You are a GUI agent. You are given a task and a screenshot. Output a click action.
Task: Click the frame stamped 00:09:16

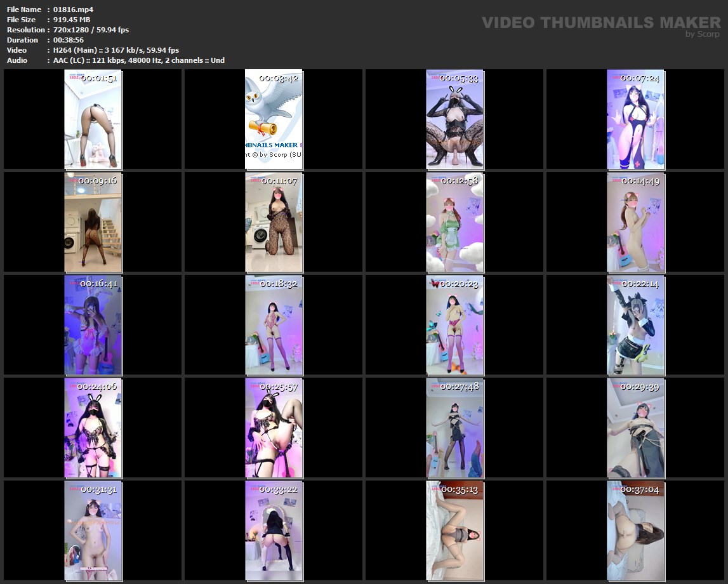93,222
